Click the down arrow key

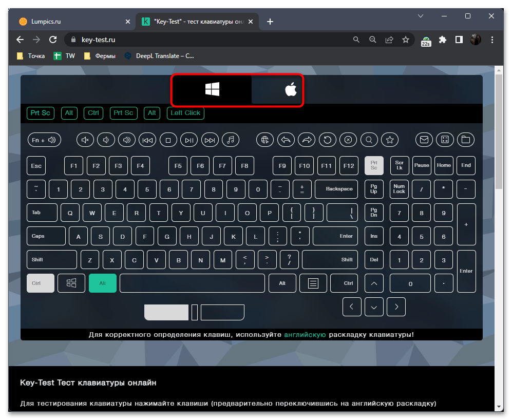[x=374, y=307]
